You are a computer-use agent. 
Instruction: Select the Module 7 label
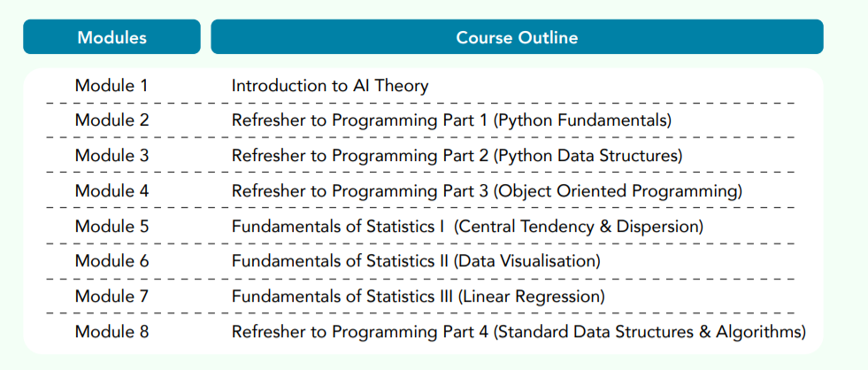[x=111, y=297]
